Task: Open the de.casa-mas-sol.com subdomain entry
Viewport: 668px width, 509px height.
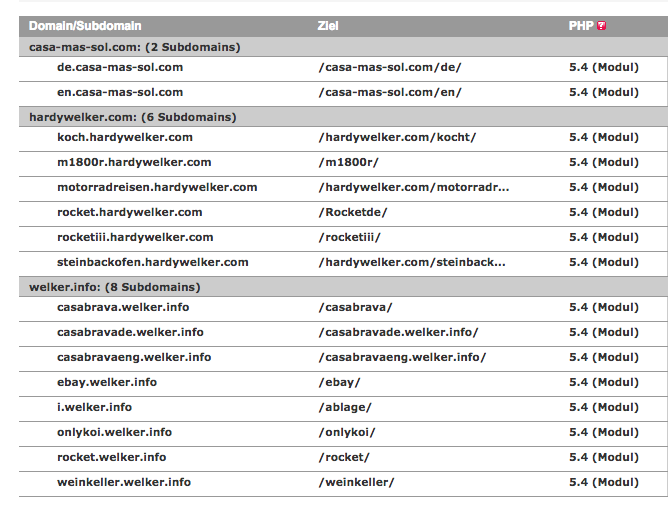Action: pos(120,67)
